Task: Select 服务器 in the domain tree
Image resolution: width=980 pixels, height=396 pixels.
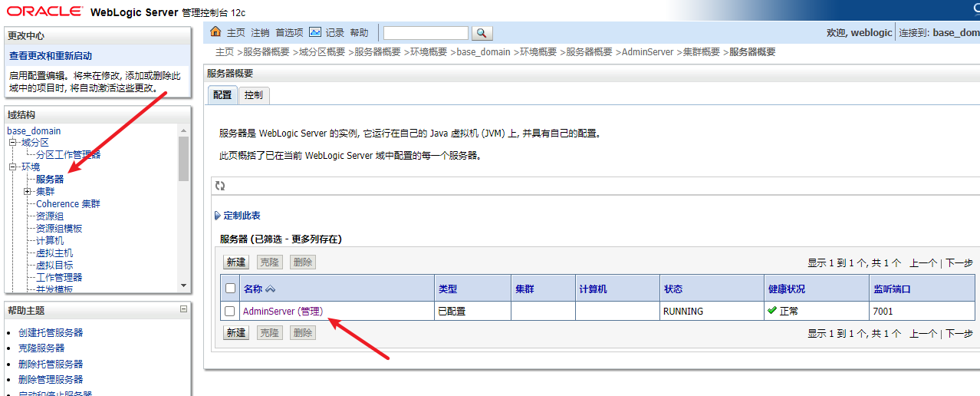Action: (x=50, y=179)
